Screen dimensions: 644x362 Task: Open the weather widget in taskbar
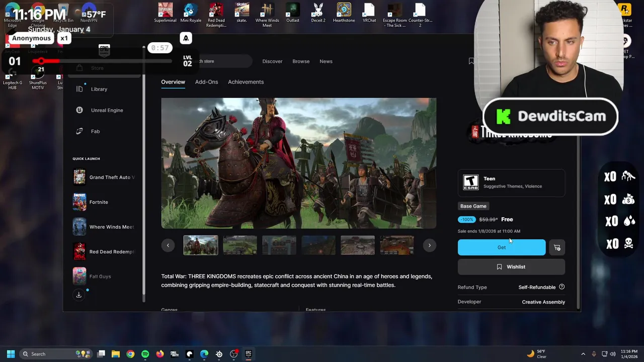(536, 354)
